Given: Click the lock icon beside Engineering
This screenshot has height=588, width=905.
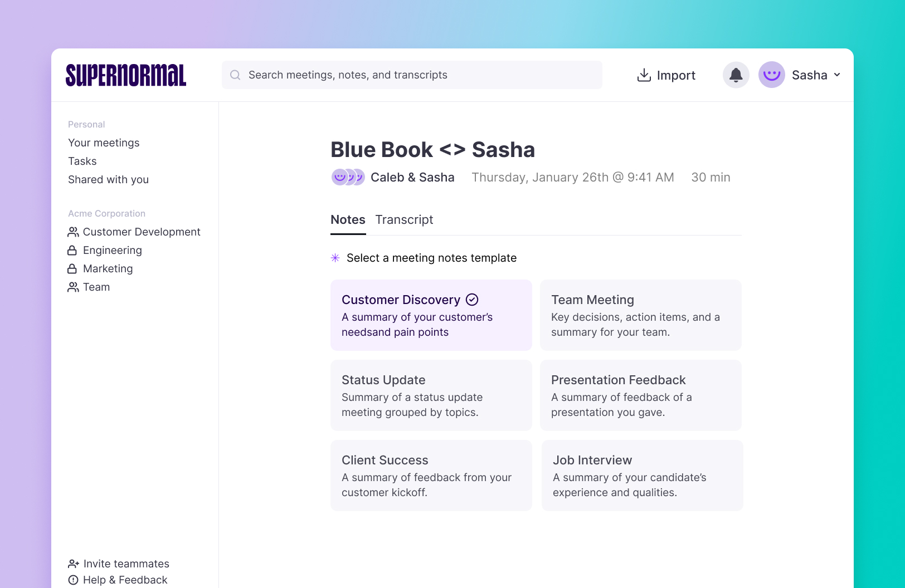Looking at the screenshot, I should click(72, 250).
